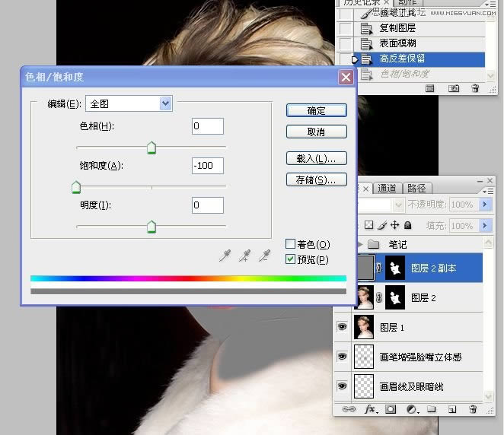Switch to the 通道 (Channels) tab

tap(387, 188)
